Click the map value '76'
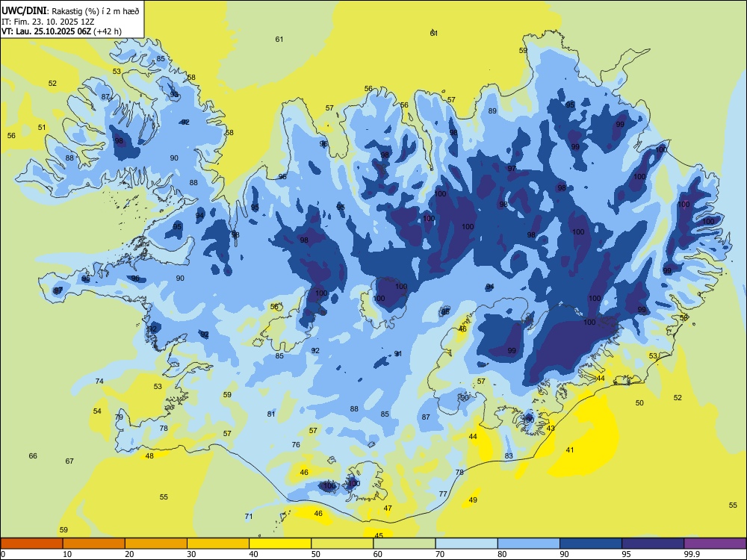 coord(296,445)
